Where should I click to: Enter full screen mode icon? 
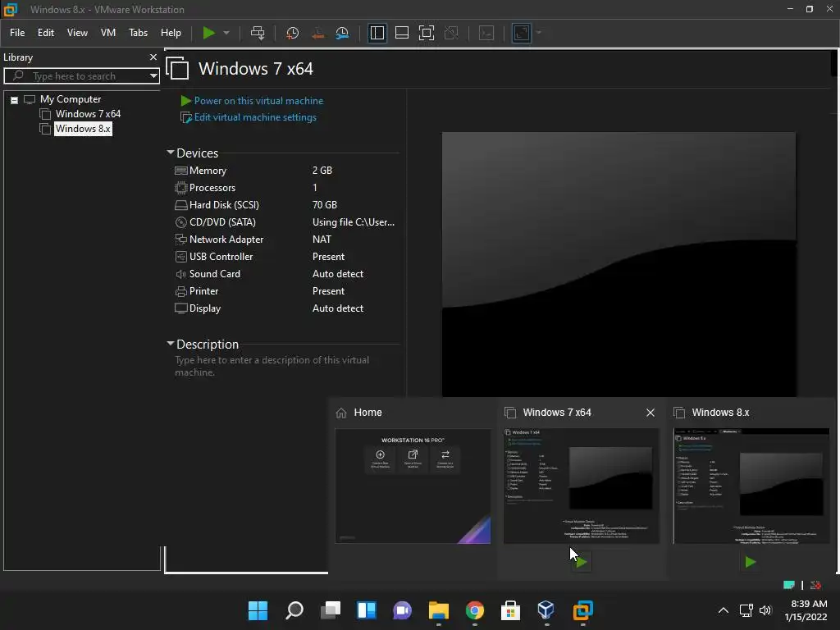click(427, 33)
